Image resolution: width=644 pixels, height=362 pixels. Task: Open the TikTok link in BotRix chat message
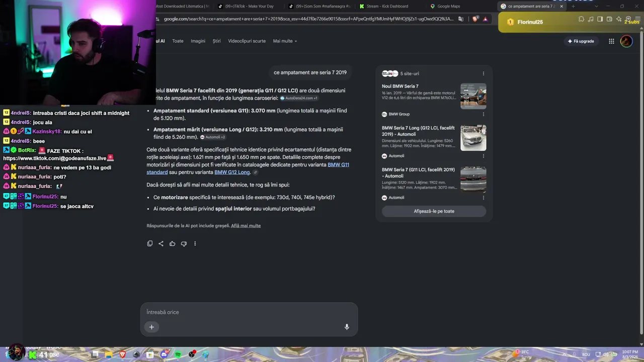tap(55, 158)
